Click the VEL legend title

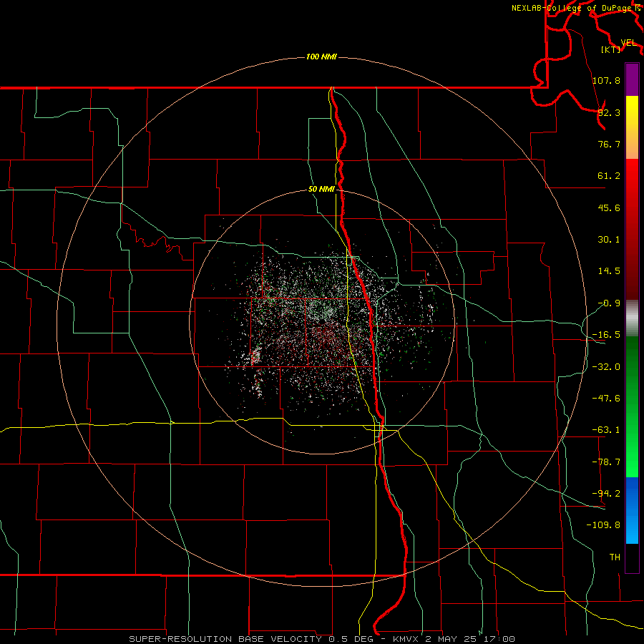coord(628,43)
